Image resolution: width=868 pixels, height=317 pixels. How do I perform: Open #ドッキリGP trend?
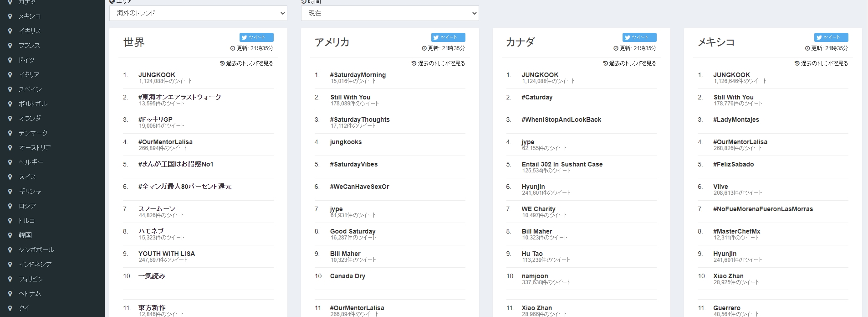[x=155, y=120]
